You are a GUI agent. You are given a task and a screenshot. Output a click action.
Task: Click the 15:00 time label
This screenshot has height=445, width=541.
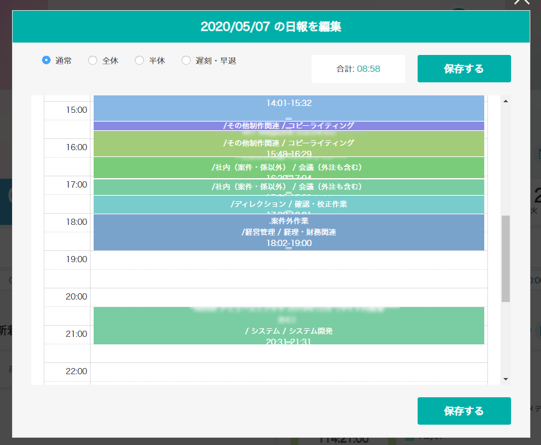click(77, 110)
